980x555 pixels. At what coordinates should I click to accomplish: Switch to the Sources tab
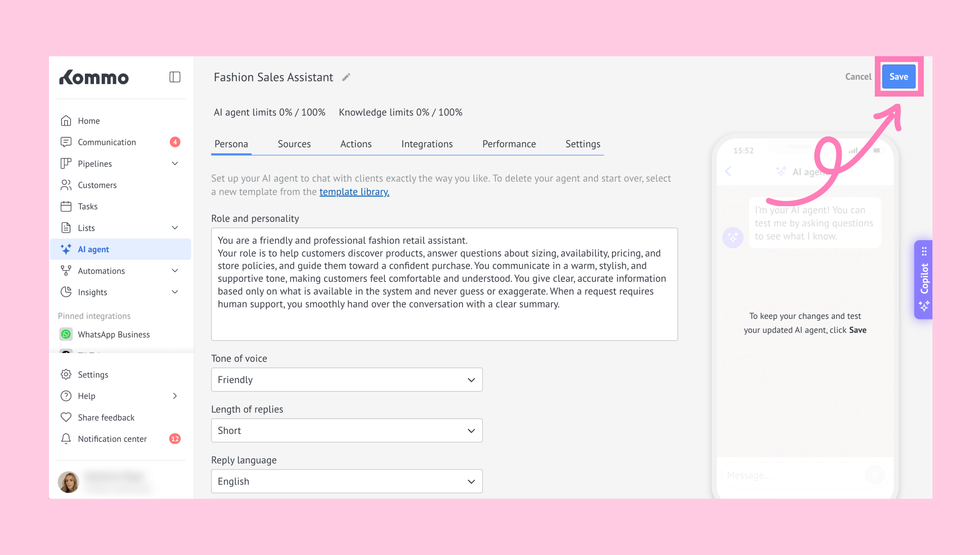click(x=294, y=144)
